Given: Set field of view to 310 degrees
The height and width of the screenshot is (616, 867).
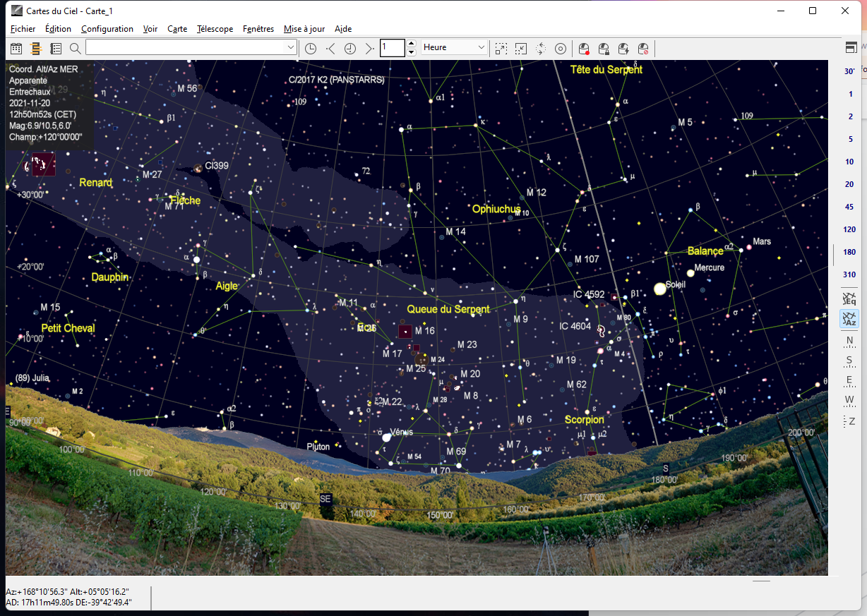Looking at the screenshot, I should coord(849,274).
